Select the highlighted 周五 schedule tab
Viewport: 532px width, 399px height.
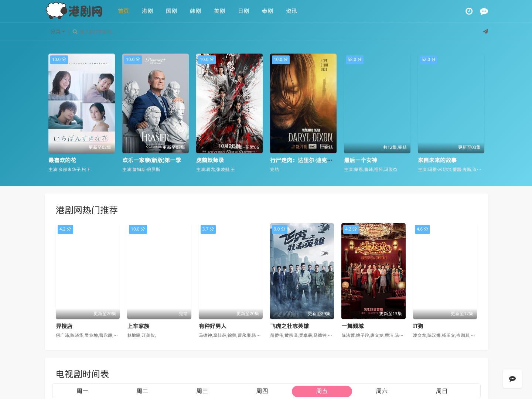pyautogui.click(x=322, y=391)
